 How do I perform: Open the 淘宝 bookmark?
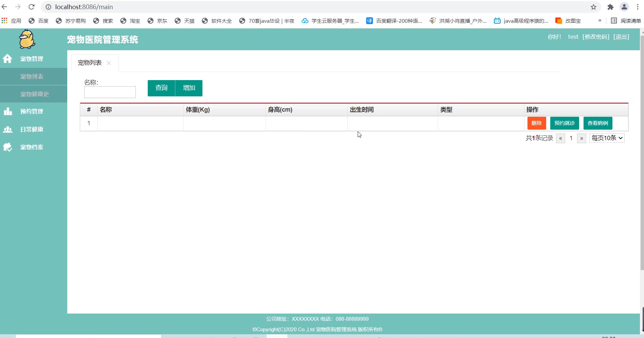130,21
